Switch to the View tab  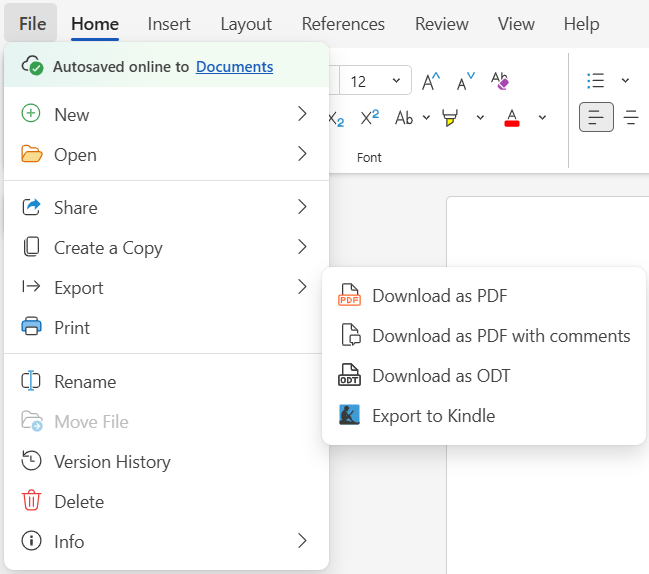516,24
